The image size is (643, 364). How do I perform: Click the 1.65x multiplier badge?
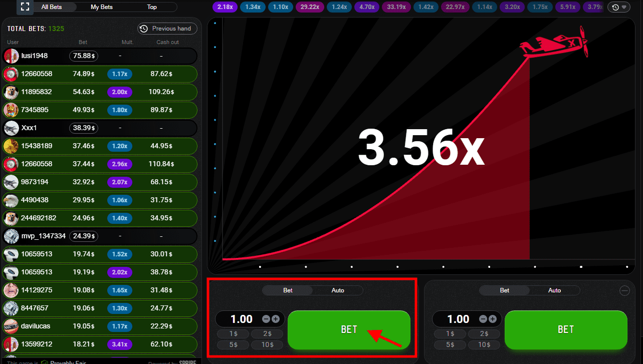coord(120,290)
